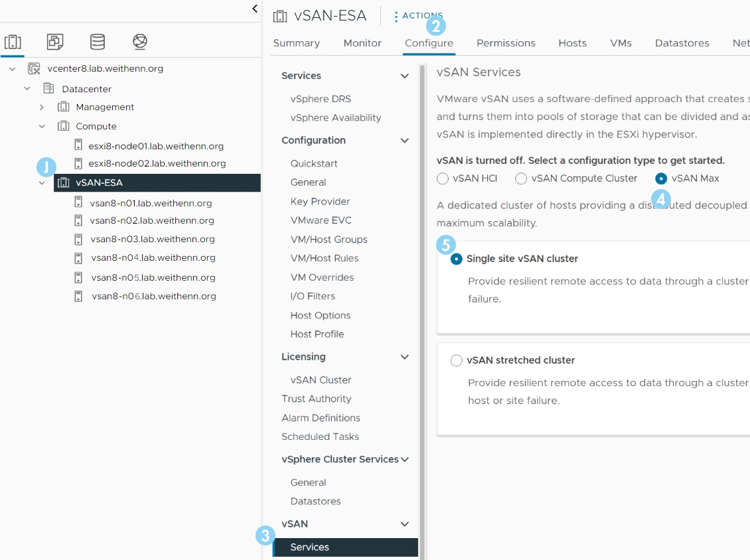Expand the Management cluster node

click(42, 107)
